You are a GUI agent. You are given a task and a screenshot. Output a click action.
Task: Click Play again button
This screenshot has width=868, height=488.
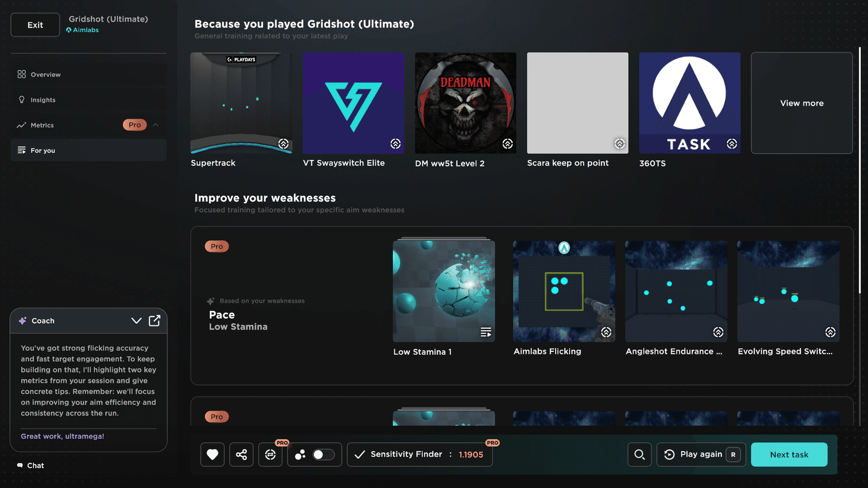[701, 454]
